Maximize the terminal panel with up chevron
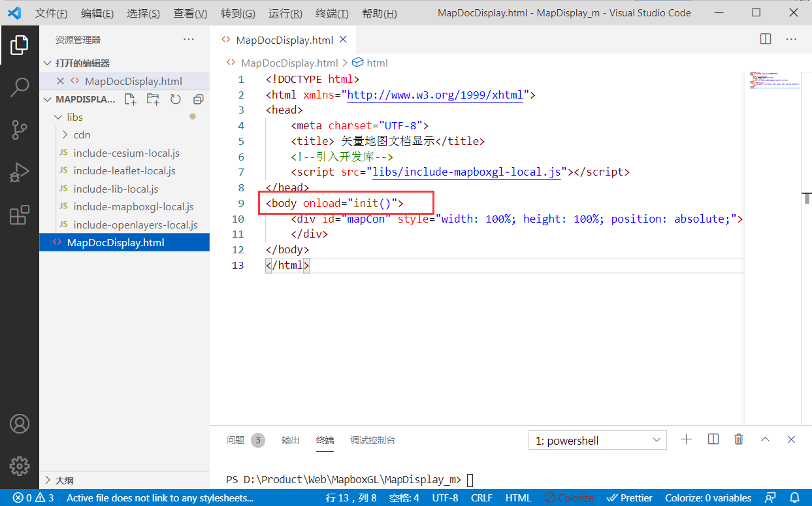The height and width of the screenshot is (506, 812). (x=766, y=439)
